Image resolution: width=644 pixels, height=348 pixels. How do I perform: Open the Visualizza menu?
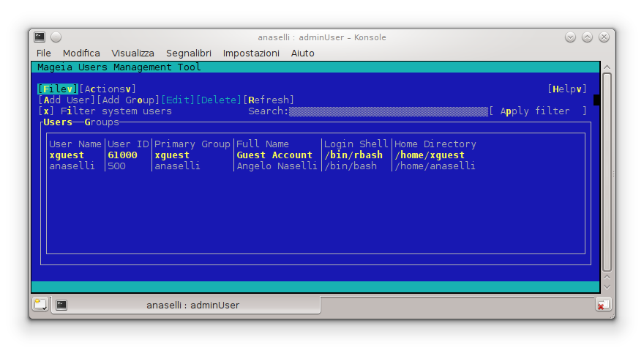[x=132, y=53]
